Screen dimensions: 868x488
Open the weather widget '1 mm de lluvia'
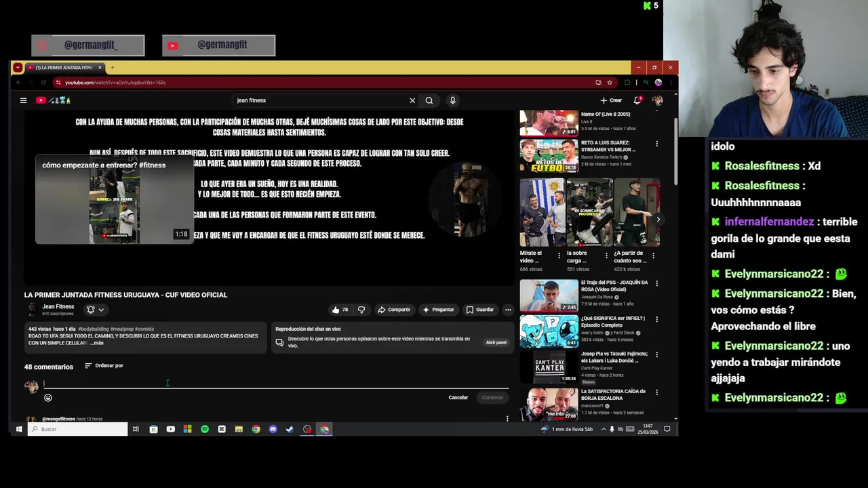[x=567, y=429]
